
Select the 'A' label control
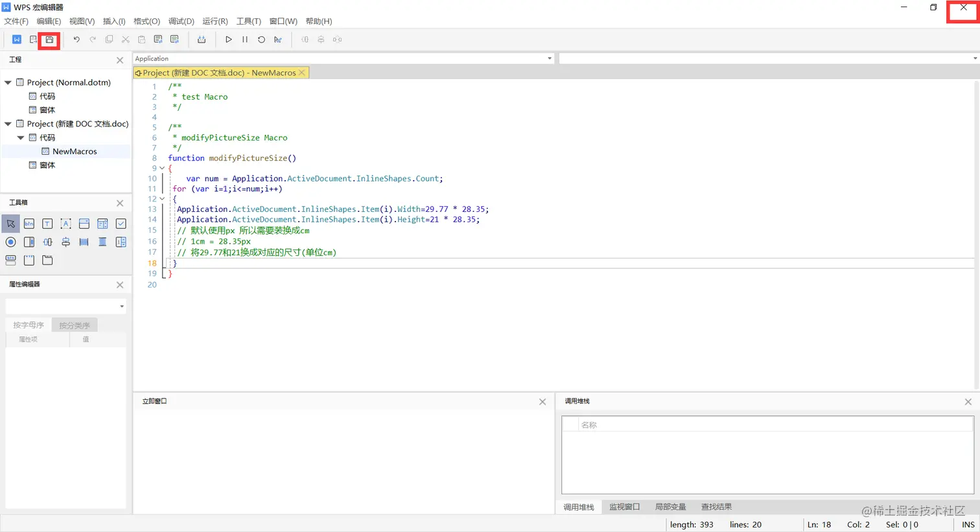pyautogui.click(x=65, y=224)
